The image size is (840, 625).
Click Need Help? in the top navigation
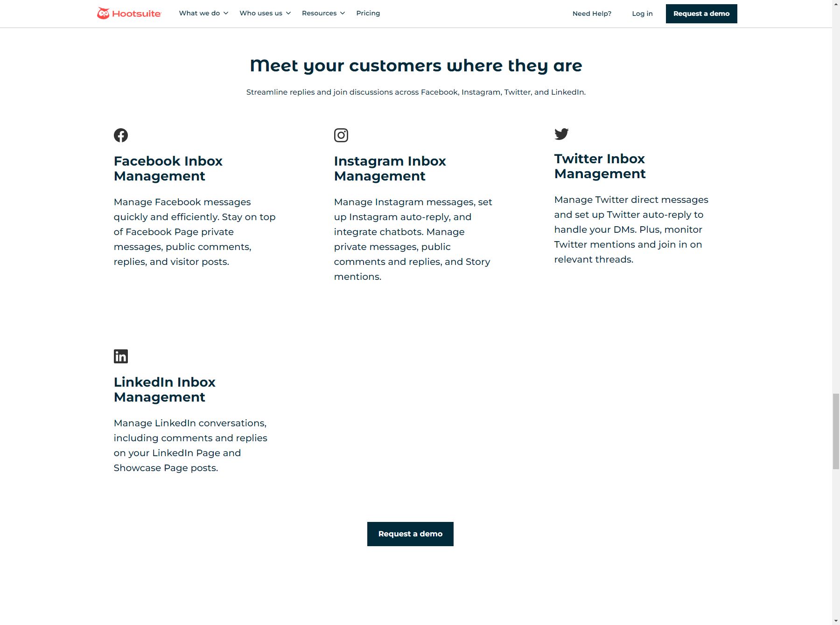coord(592,14)
